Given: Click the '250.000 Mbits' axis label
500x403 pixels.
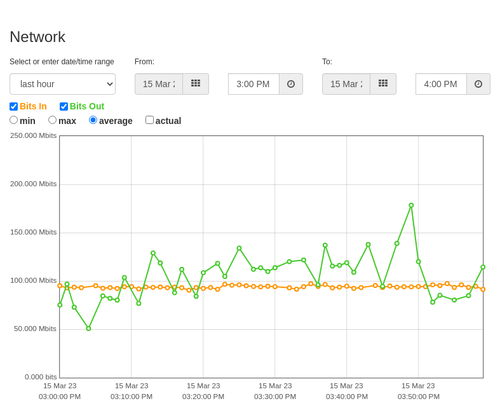Looking at the screenshot, I should tap(33, 135).
